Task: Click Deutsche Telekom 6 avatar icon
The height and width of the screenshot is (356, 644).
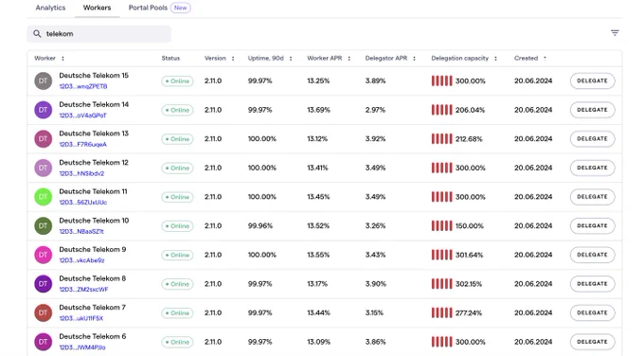Action: point(44,342)
